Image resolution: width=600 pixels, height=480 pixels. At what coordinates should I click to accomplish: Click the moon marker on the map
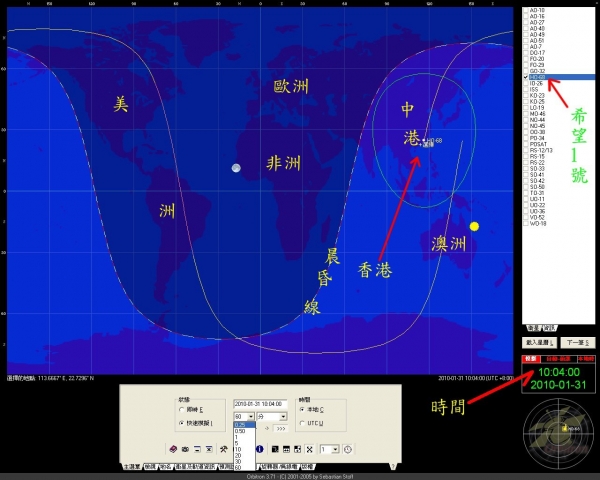[x=236, y=169]
